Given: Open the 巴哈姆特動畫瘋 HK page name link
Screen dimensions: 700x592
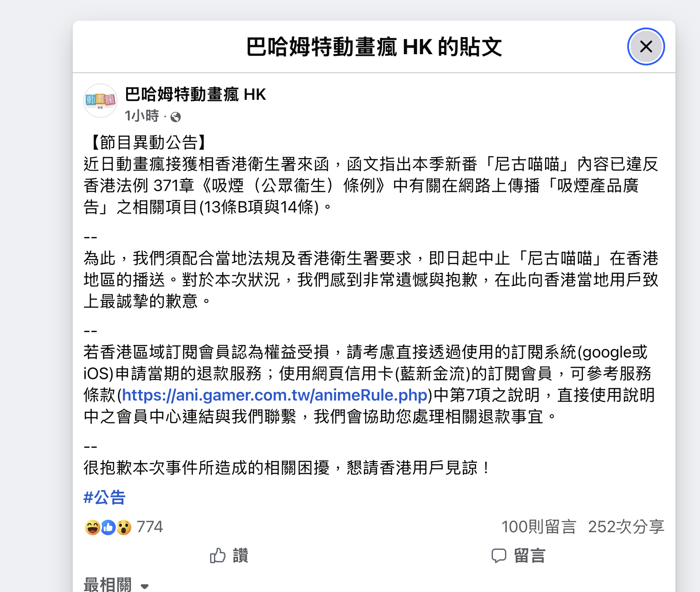Looking at the screenshot, I should click(x=195, y=94).
